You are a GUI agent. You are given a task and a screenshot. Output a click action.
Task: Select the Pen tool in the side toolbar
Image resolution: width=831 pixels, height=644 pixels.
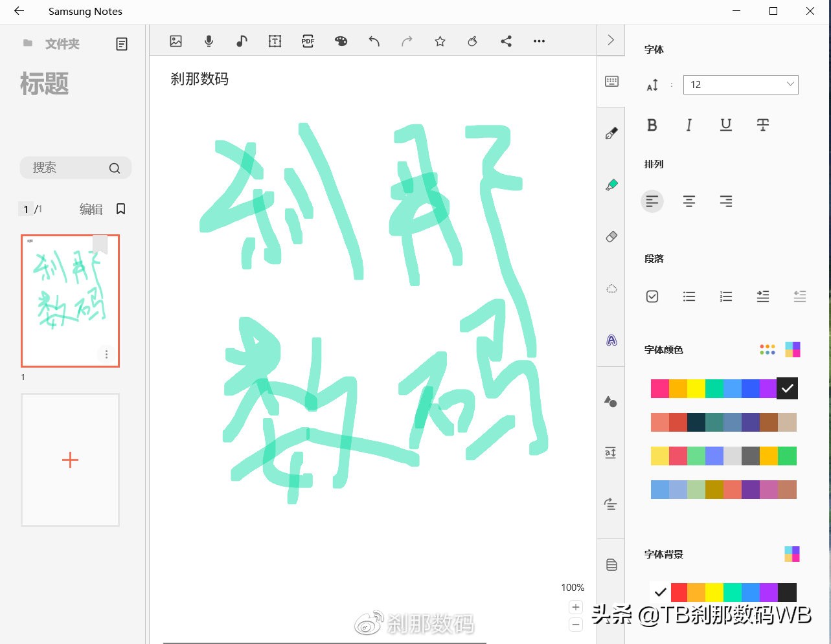(x=611, y=133)
